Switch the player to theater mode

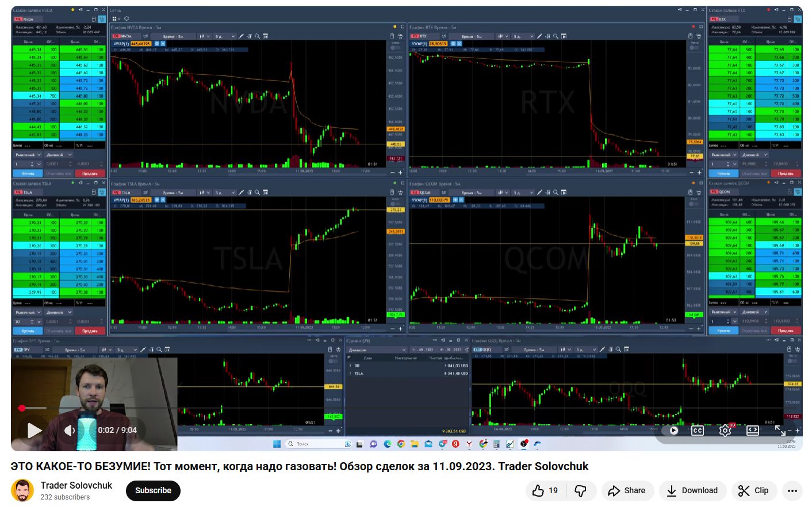pyautogui.click(x=753, y=430)
